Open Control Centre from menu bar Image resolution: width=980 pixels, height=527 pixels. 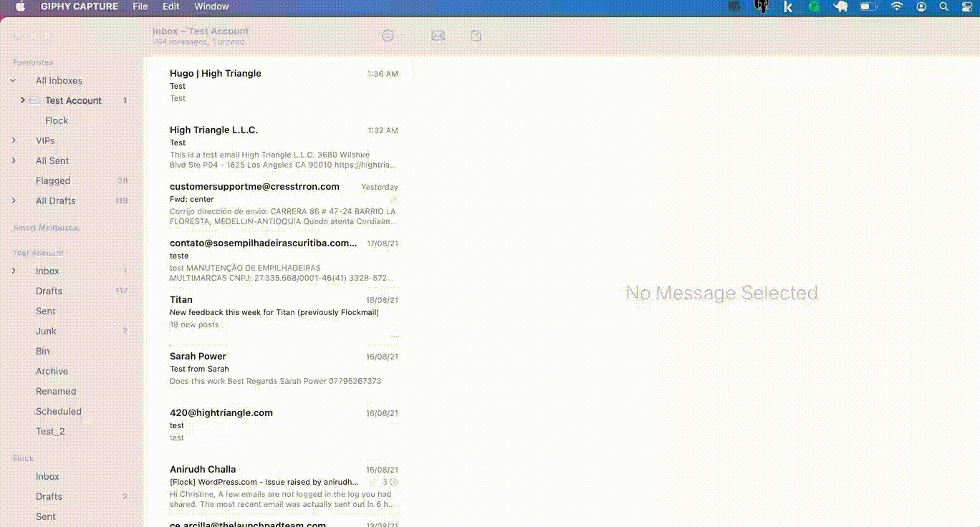[966, 6]
